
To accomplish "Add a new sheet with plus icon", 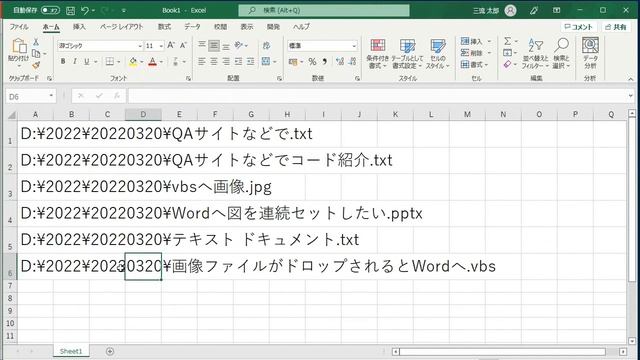I will tap(110, 351).
